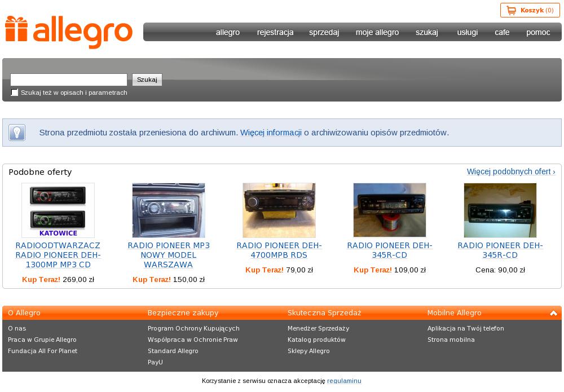Go to the sprzedaj menu item
Screen dimensions: 564x392
[x=324, y=32]
